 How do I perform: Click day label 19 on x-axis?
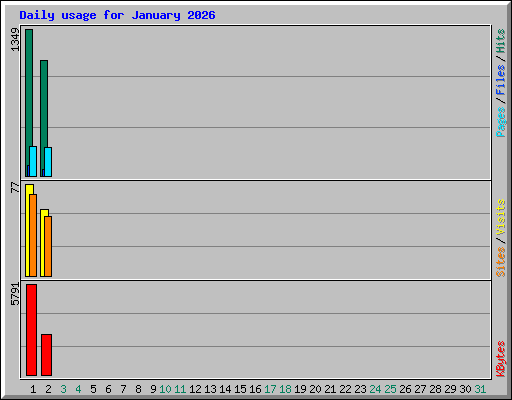[300, 389]
